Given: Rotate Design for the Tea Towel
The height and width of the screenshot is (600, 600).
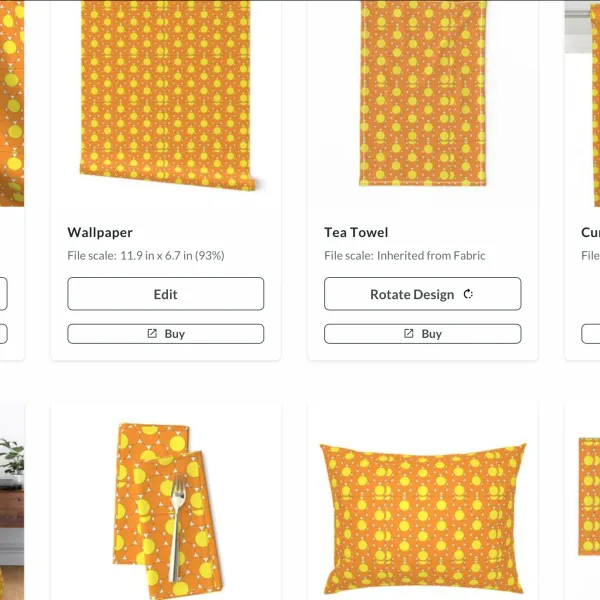Looking at the screenshot, I should [422, 294].
